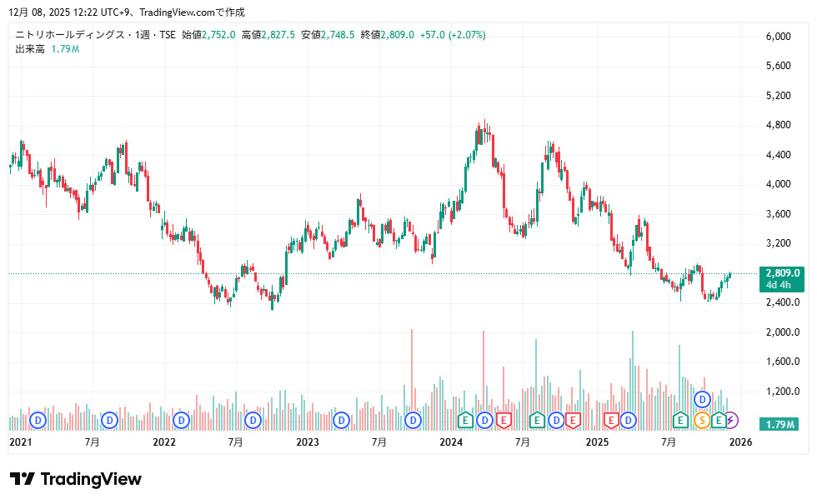Screen dimensions: 817x504
Task: Click the red E earnings marker near 7月 2024
Action: click(574, 421)
